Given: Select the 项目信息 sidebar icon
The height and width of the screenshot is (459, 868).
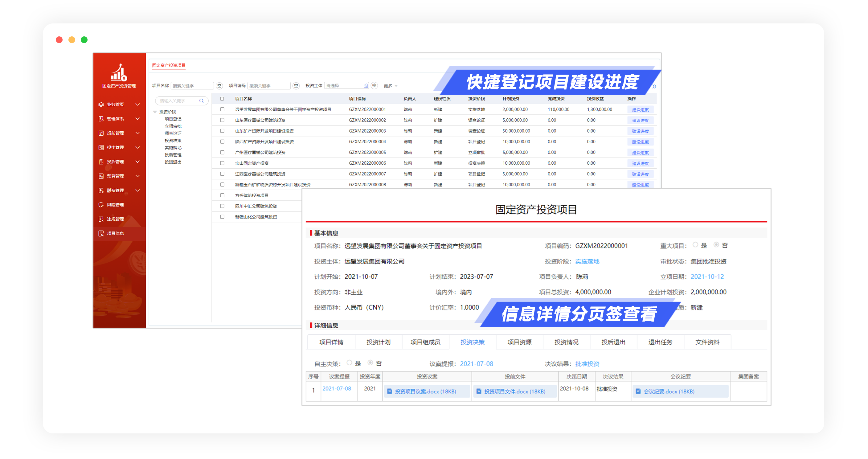Looking at the screenshot, I should click(x=101, y=233).
